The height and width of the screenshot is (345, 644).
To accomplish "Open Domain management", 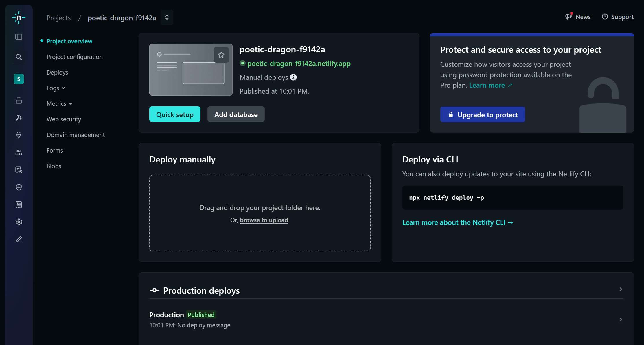I will 76,135.
